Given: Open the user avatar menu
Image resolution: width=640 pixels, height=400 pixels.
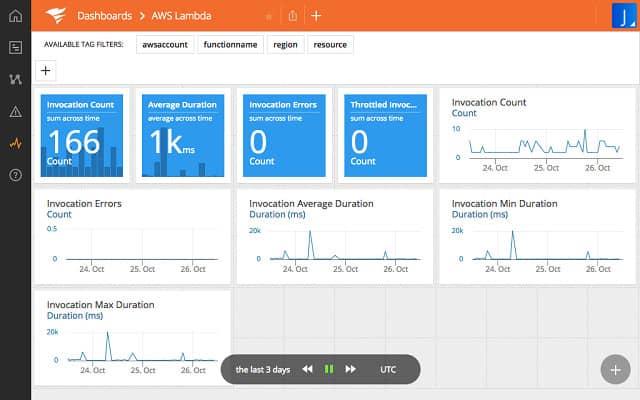Looking at the screenshot, I should coord(624,16).
